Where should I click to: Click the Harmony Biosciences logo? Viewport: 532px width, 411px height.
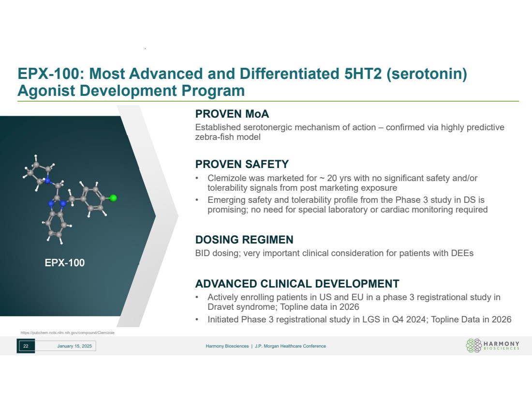pyautogui.click(x=492, y=346)
